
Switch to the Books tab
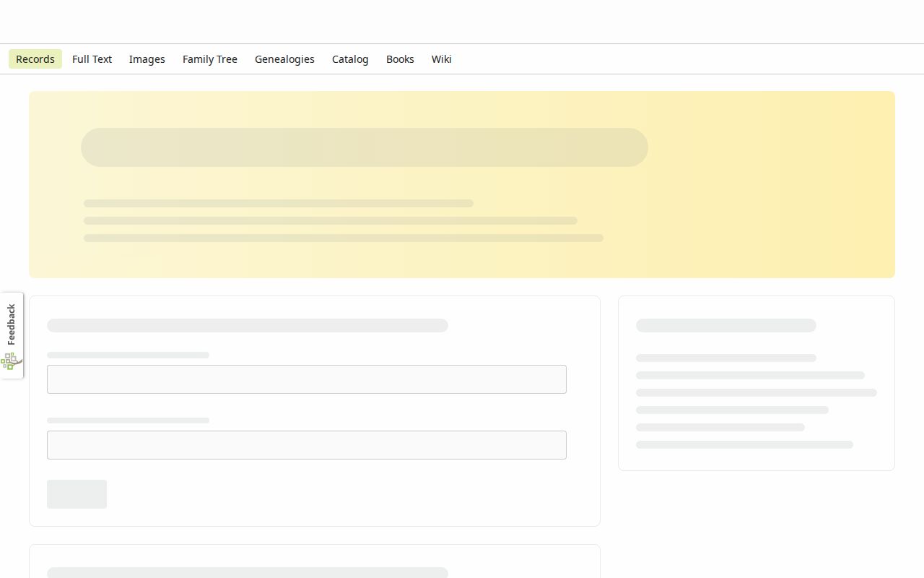[x=400, y=59]
